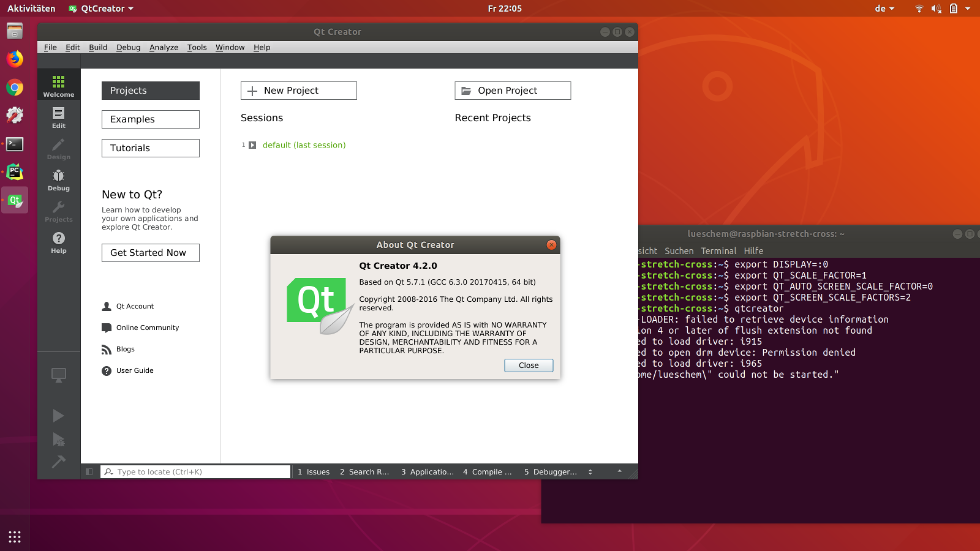The height and width of the screenshot is (551, 980).
Task: Open Terminal menu in the terminal window
Action: [x=718, y=251]
